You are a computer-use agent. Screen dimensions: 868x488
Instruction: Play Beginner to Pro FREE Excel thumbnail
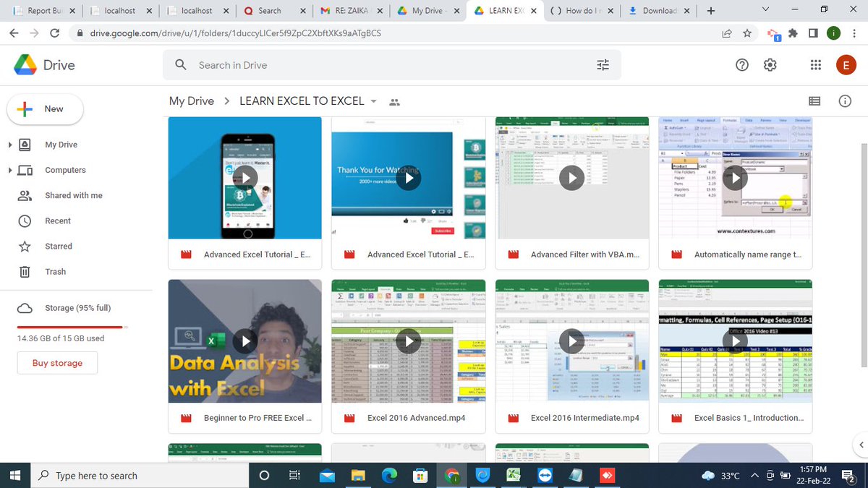(245, 341)
